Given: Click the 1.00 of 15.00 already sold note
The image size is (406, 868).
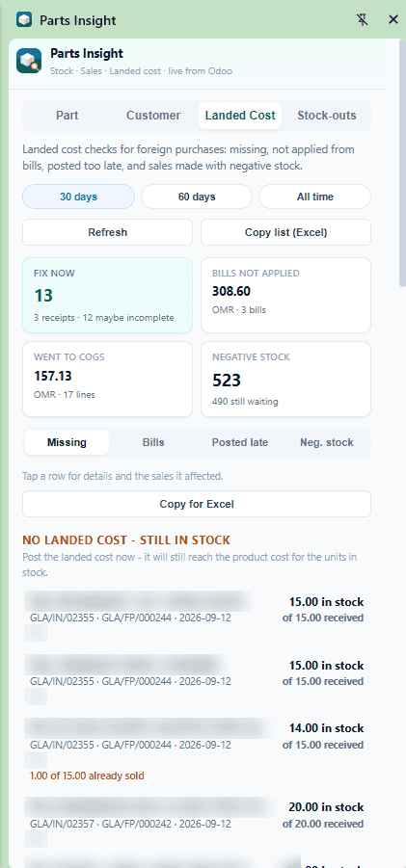Looking at the screenshot, I should (87, 776).
